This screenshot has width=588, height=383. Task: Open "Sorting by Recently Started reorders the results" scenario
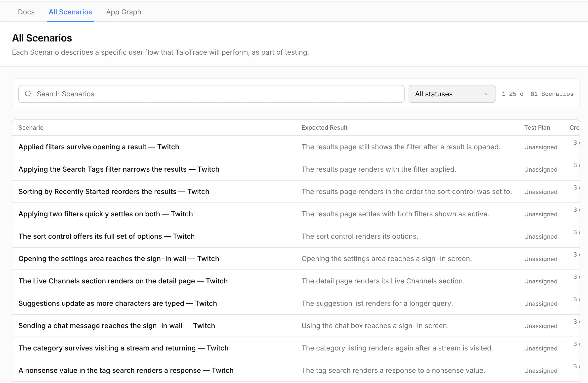point(114,191)
